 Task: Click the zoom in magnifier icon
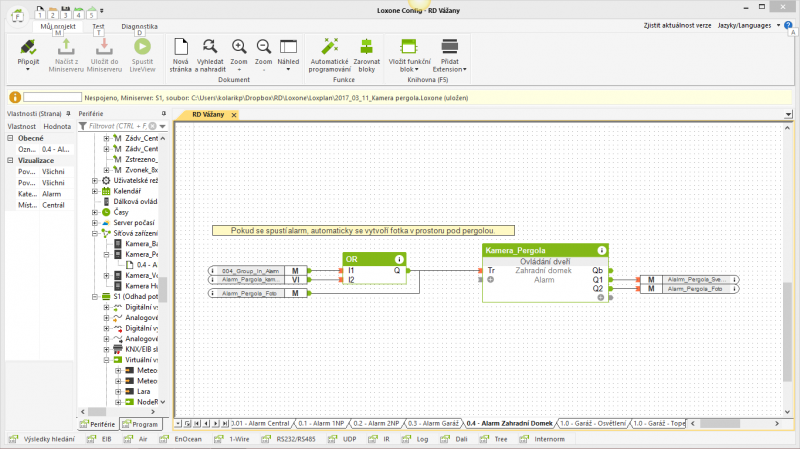point(239,47)
